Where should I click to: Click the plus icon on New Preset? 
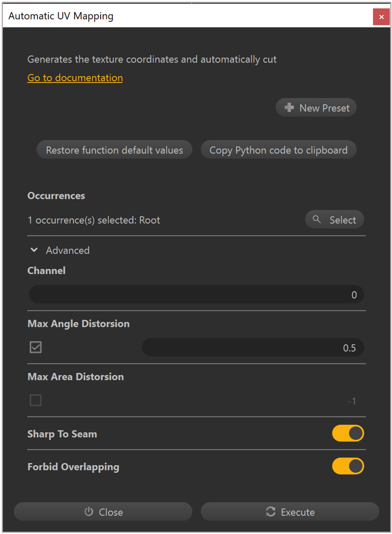289,107
